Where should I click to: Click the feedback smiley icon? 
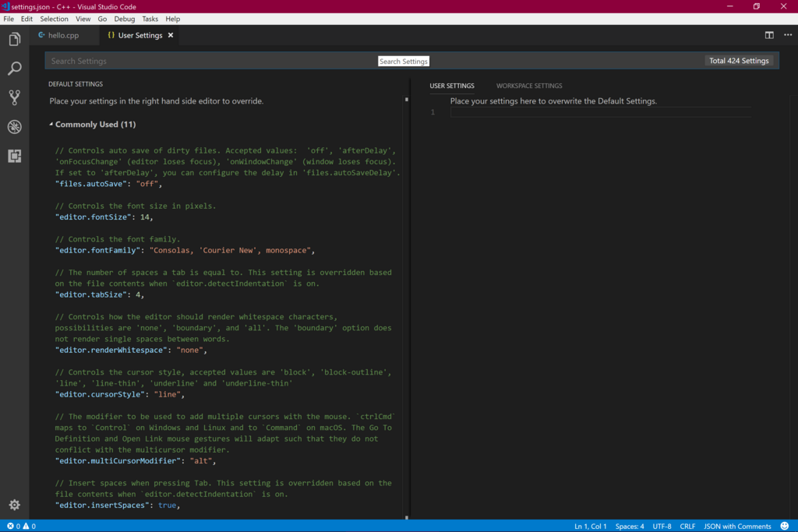[784, 526]
